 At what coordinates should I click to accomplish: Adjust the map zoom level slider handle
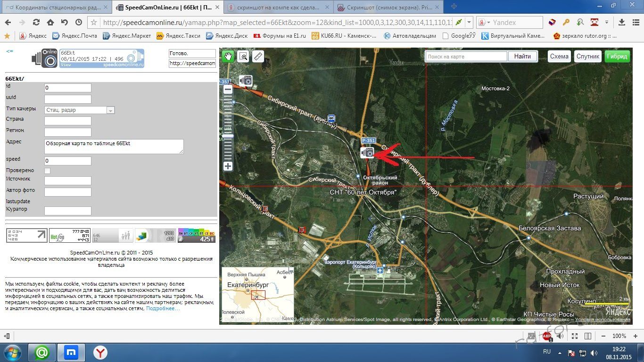(228, 136)
